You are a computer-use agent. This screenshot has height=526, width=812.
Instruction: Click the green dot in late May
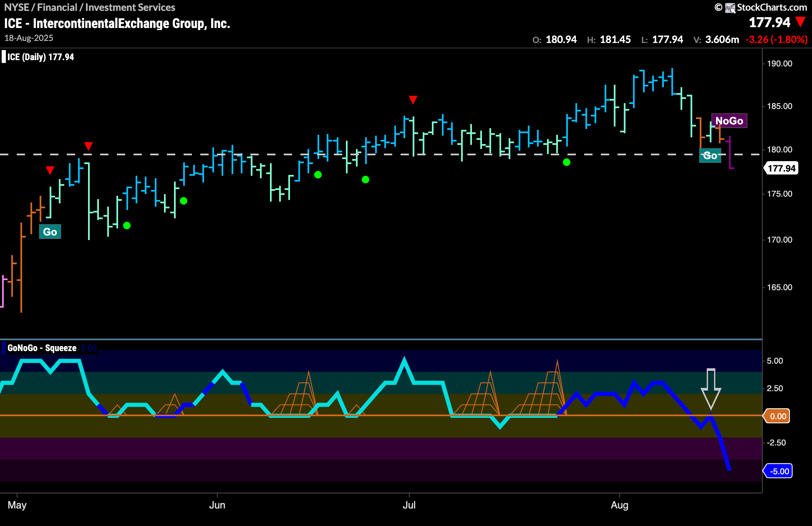point(184,201)
